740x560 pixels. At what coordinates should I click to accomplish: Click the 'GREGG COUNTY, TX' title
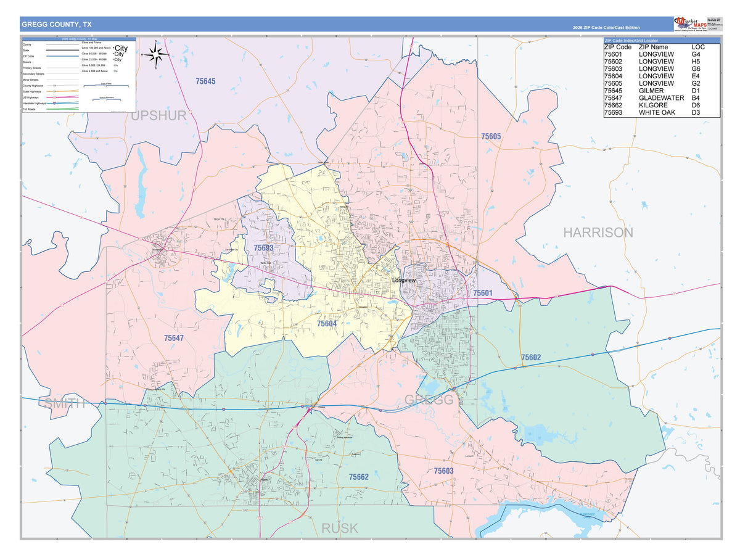(57, 25)
